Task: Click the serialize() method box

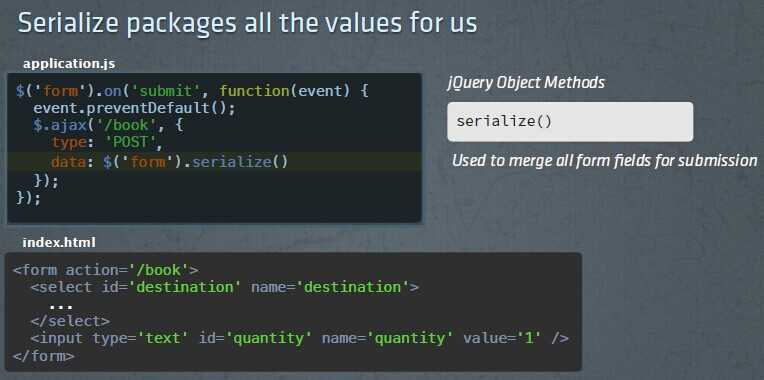Action: pos(570,122)
